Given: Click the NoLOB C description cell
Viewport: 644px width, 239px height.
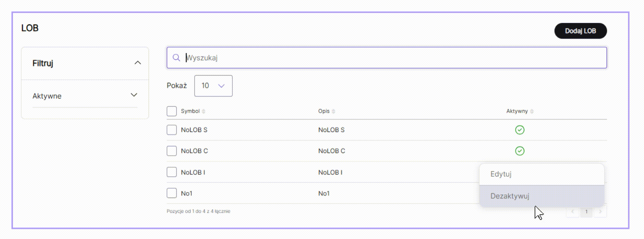Looking at the screenshot, I should tap(332, 151).
